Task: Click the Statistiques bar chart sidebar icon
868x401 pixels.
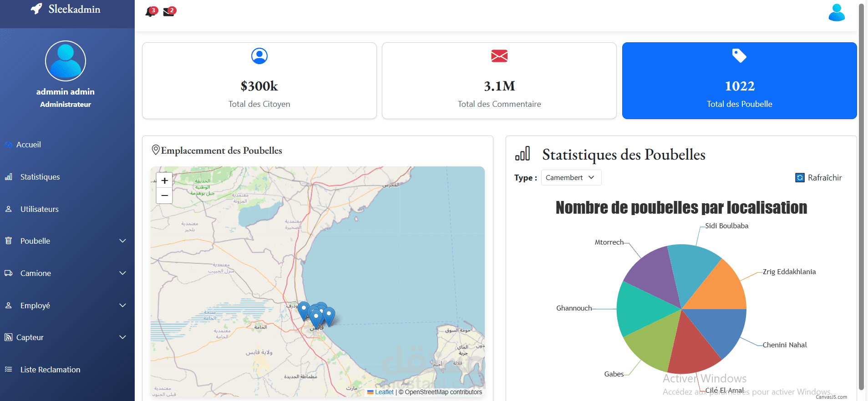Action: [9, 177]
